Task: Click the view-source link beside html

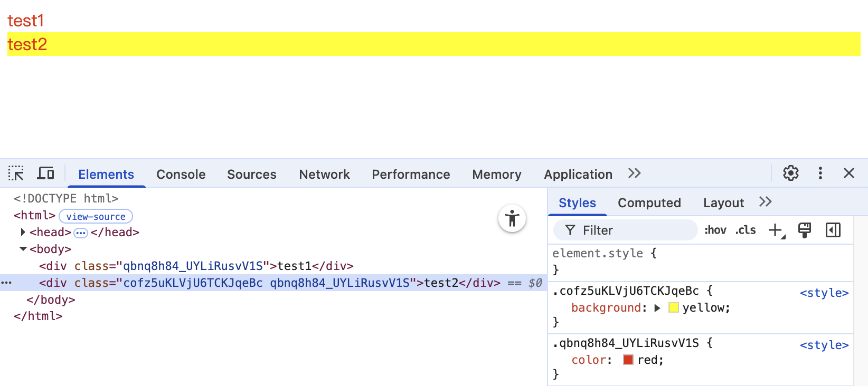Action: tap(96, 217)
